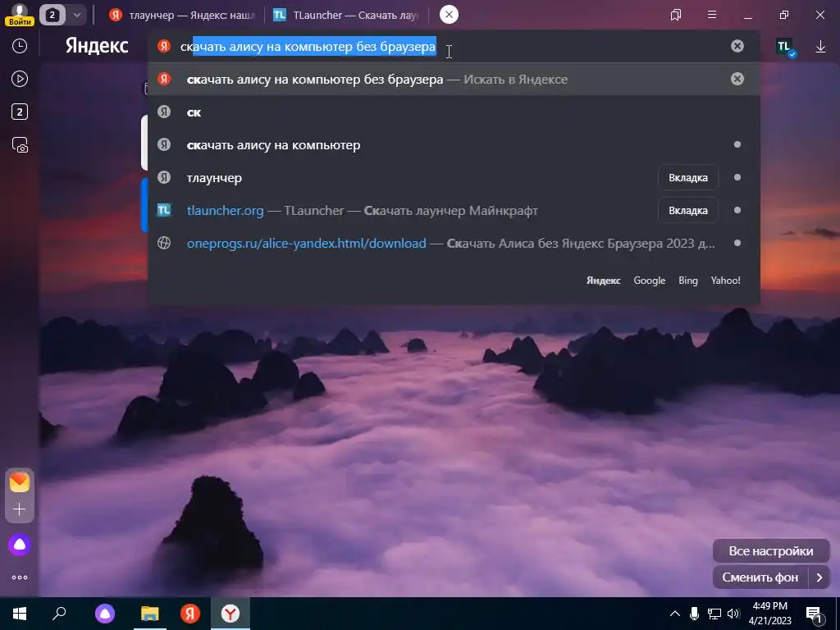The width and height of the screenshot is (840, 630).
Task: Open Yandex Mail icon in sidebar
Action: click(20, 482)
